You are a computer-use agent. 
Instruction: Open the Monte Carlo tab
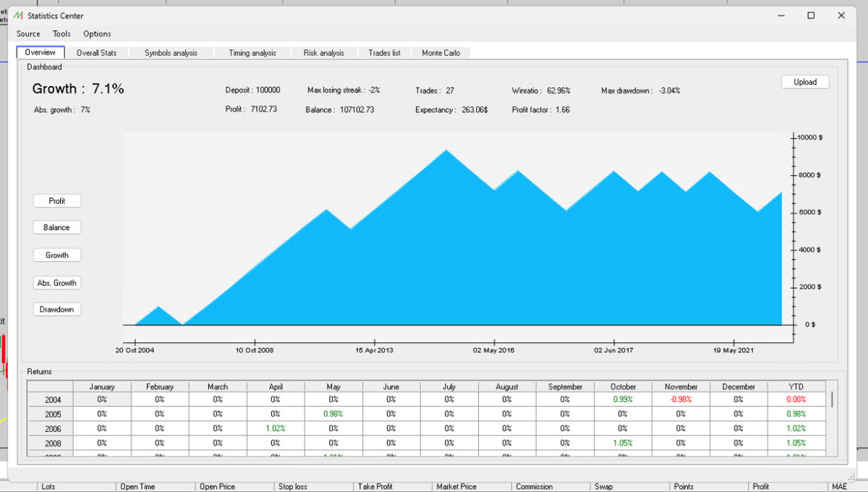click(x=441, y=53)
